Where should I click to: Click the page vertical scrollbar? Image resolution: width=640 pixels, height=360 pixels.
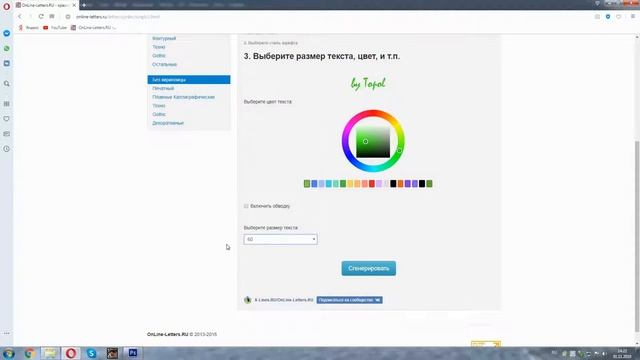click(x=637, y=237)
